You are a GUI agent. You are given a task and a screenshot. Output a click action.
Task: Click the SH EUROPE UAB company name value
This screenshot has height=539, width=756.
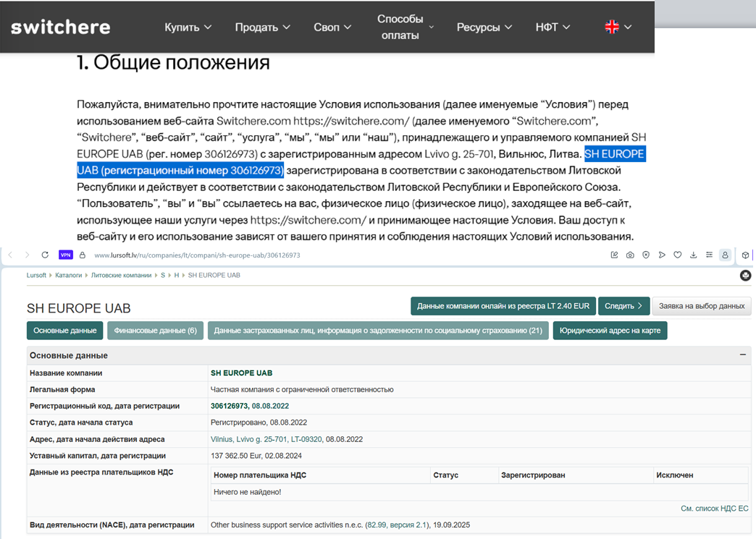point(242,373)
